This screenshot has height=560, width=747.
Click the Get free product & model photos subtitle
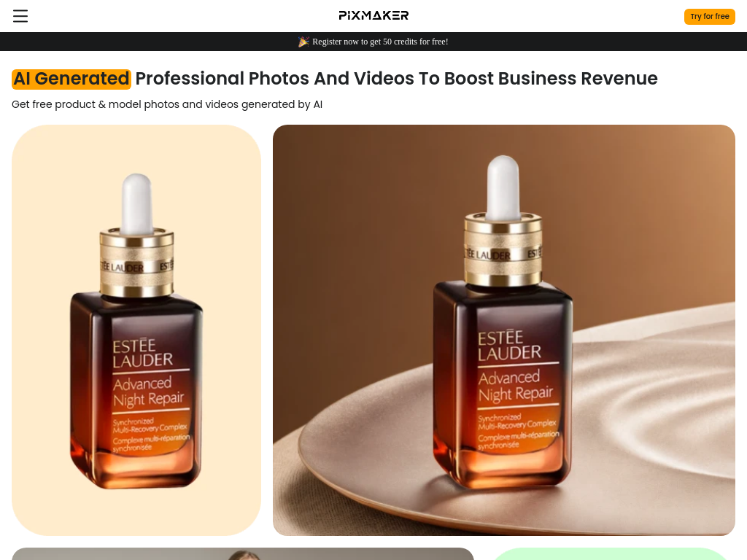point(167,104)
